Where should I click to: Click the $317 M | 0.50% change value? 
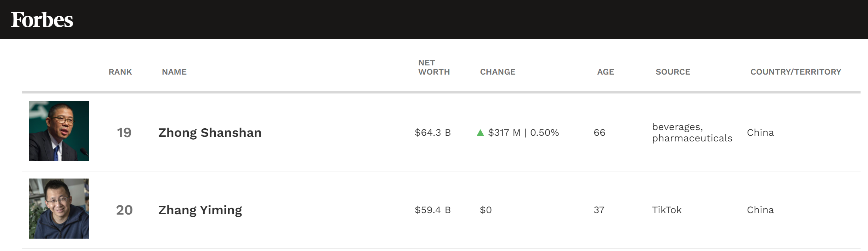pos(523,133)
